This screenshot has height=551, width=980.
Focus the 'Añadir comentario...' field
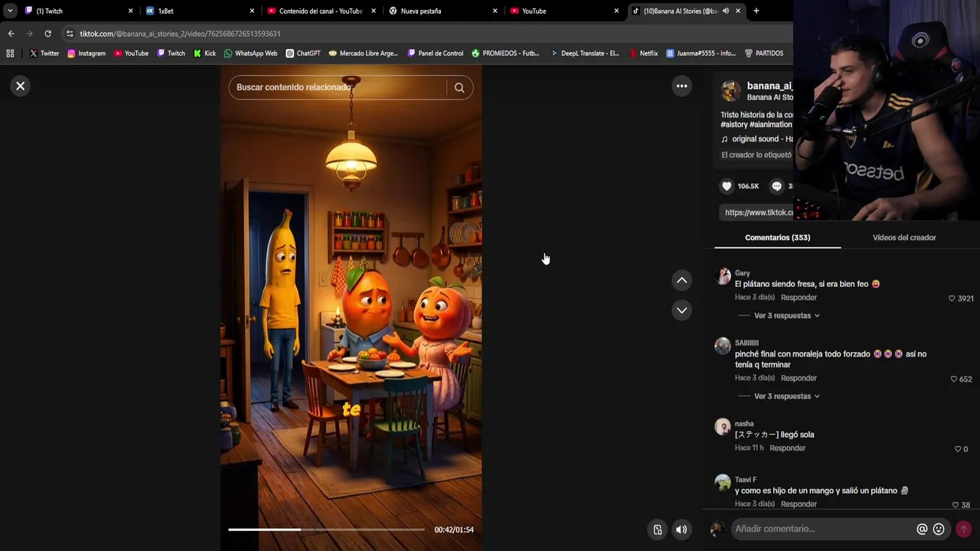(x=823, y=529)
